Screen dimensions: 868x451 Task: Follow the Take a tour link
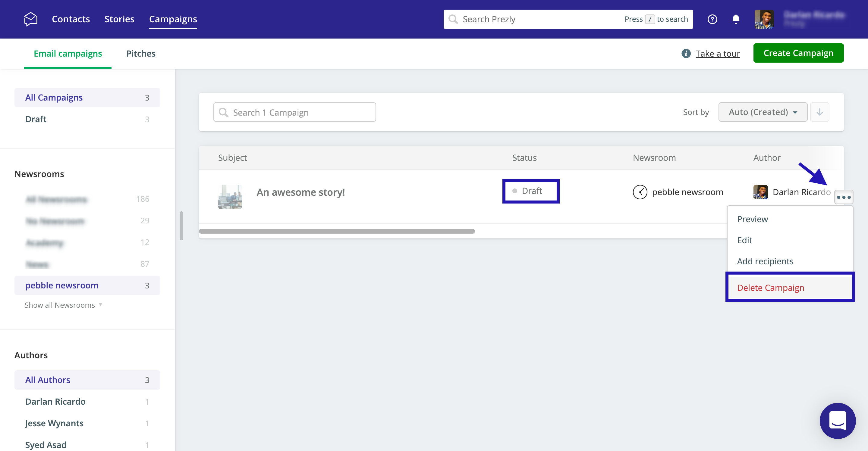click(718, 54)
